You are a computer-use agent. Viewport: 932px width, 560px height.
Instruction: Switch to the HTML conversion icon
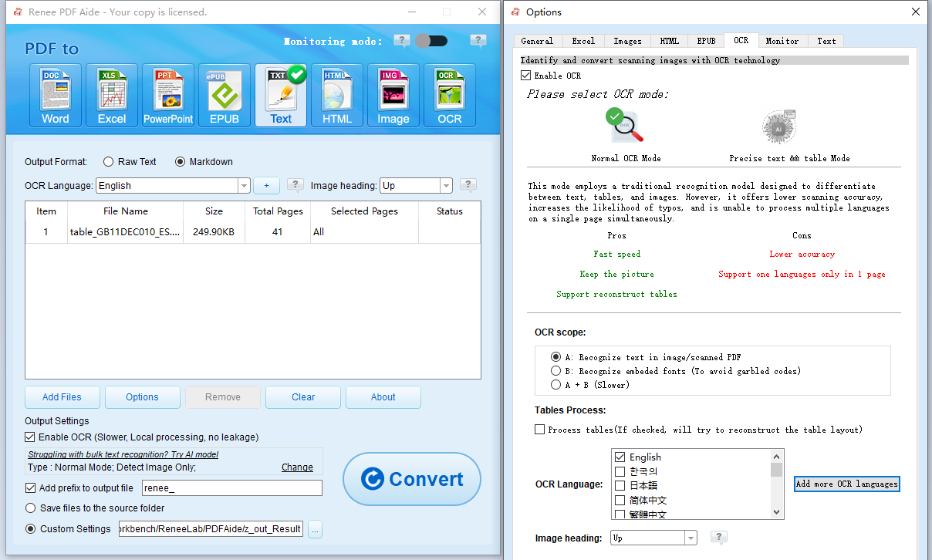(x=336, y=95)
